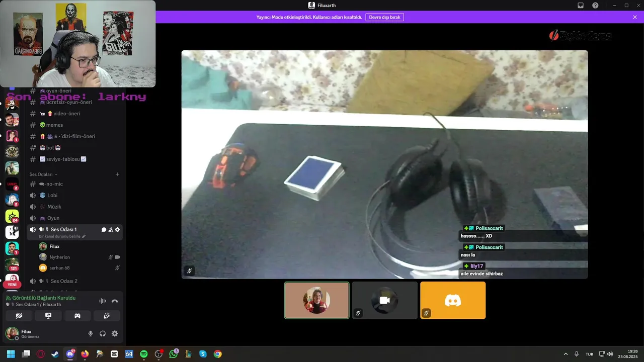Open OBS Studio from the taskbar
Screen dimensions: 644x362
[x=158, y=354]
